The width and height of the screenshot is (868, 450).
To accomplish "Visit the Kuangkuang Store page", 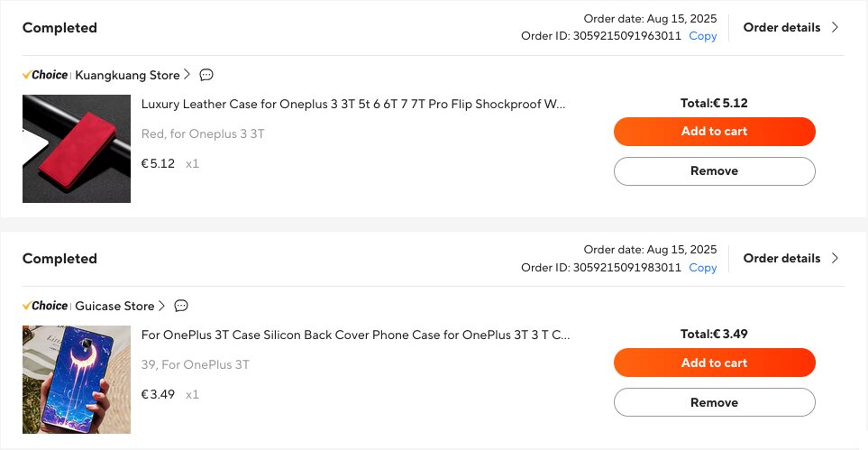I will pyautogui.click(x=127, y=75).
